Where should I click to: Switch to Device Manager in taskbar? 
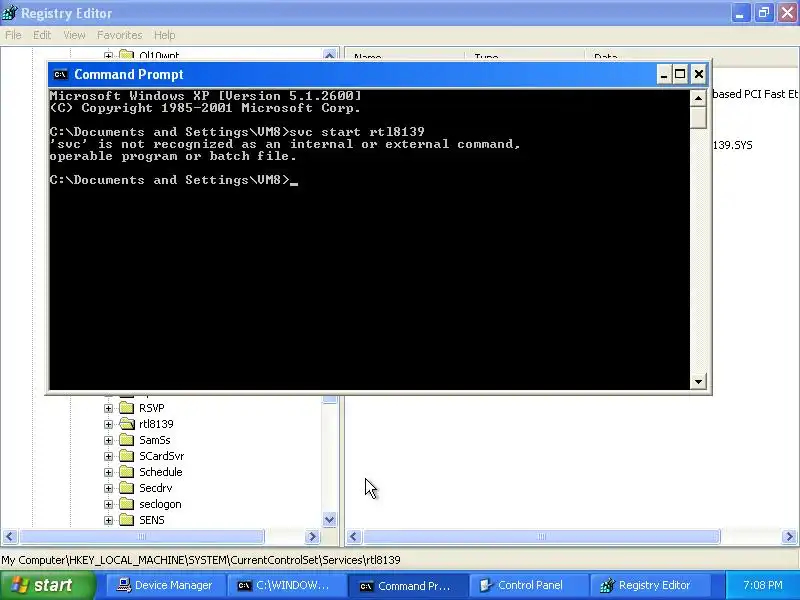click(x=164, y=585)
